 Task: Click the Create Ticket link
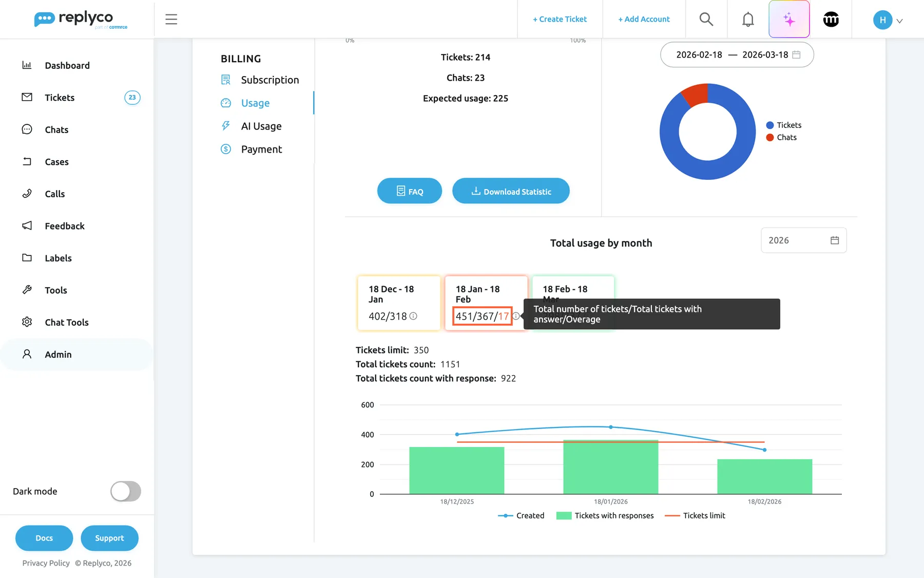coord(560,19)
